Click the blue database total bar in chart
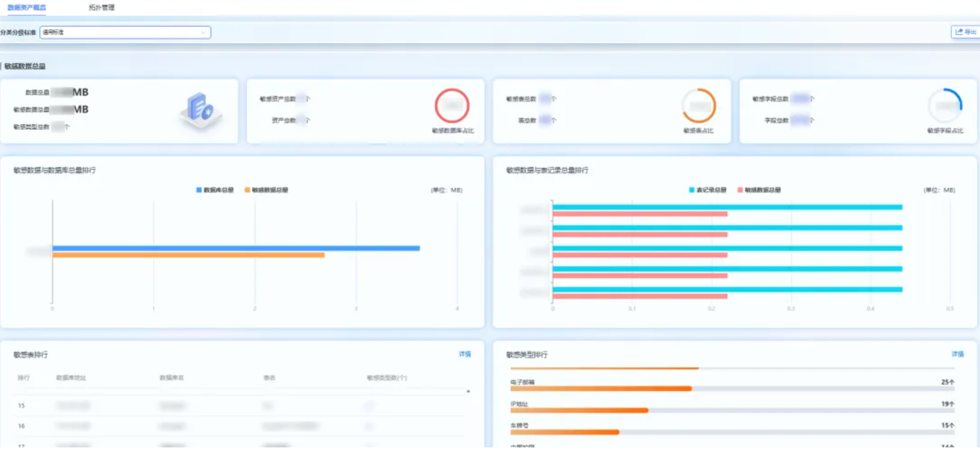This screenshot has width=980, height=459. pyautogui.click(x=236, y=248)
